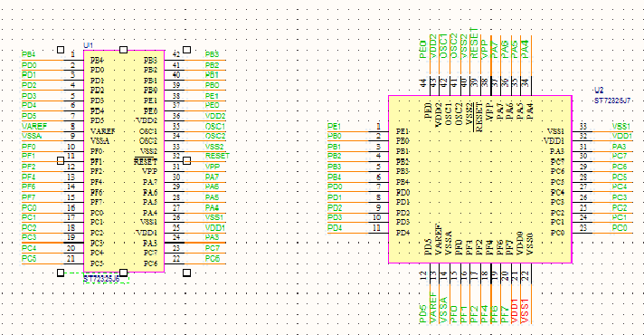Click the OSC1 net label right of U1

point(215,126)
